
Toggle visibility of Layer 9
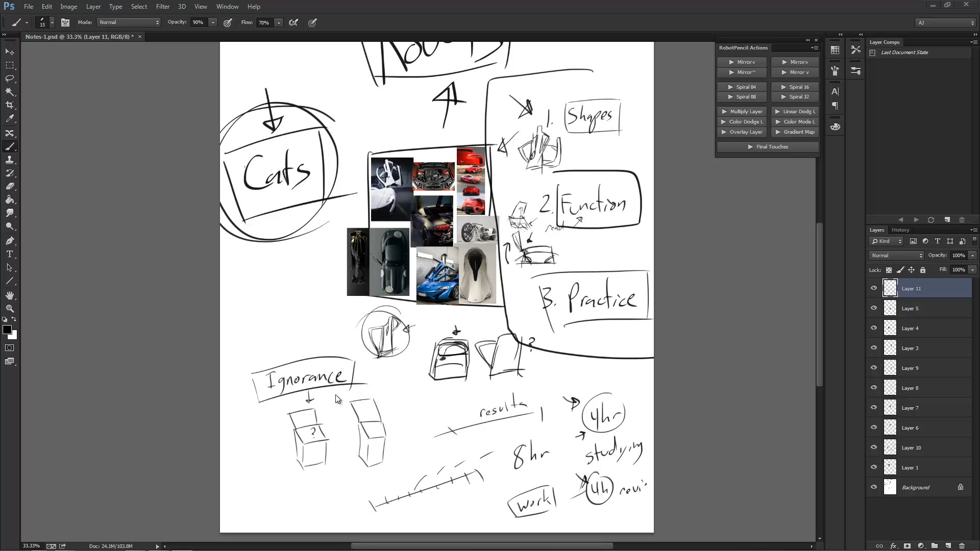pos(874,368)
